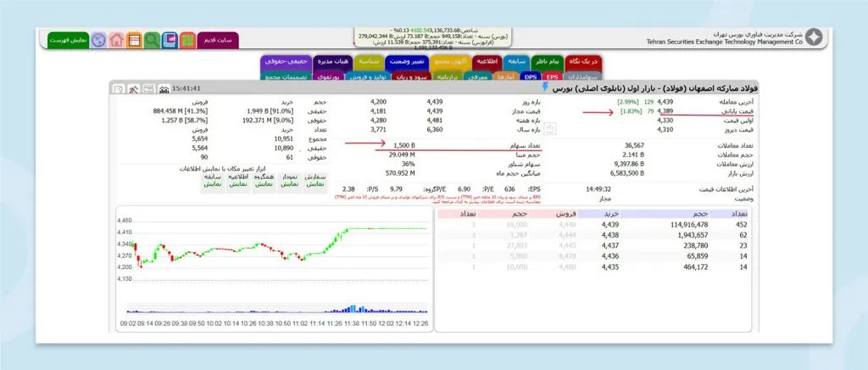Open the پیام ناظر tab
Screen dimensions: 868x370
548,61
